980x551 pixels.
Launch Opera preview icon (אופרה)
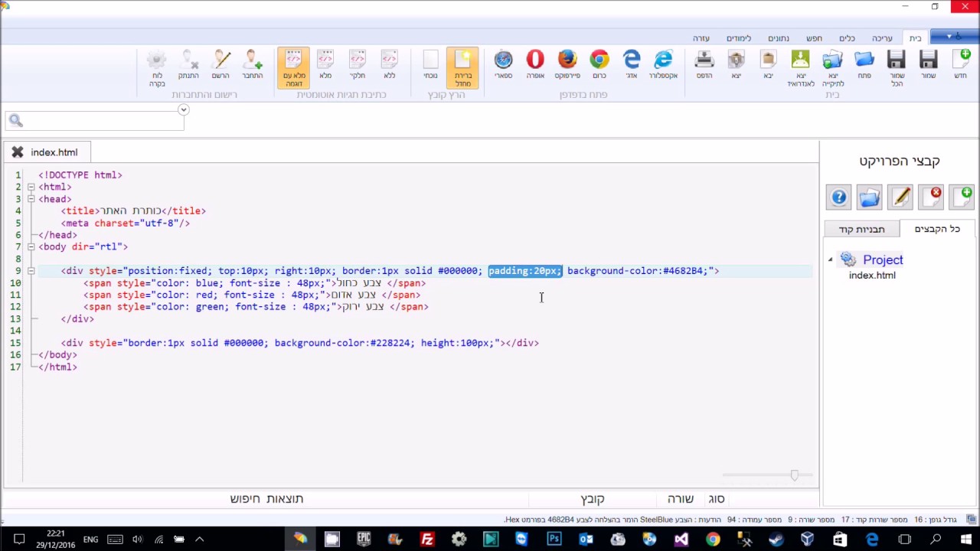[535, 64]
